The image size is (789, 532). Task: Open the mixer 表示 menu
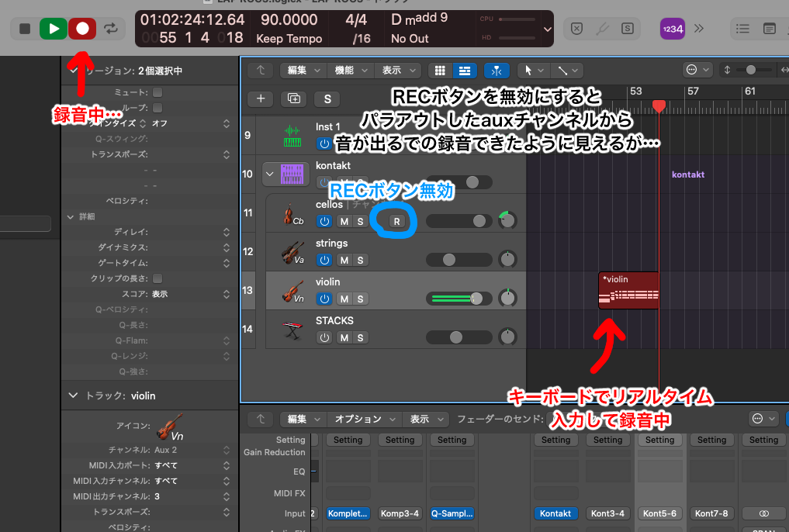pos(426,419)
